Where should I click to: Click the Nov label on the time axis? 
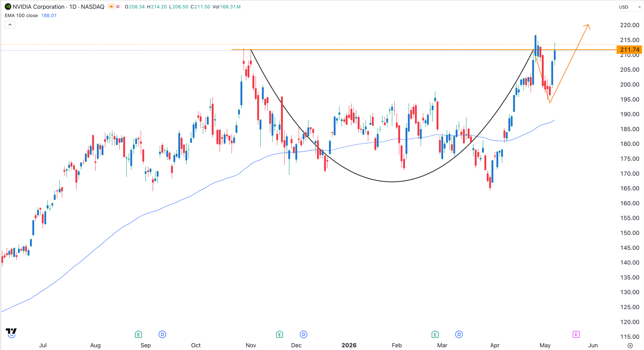(x=251, y=345)
